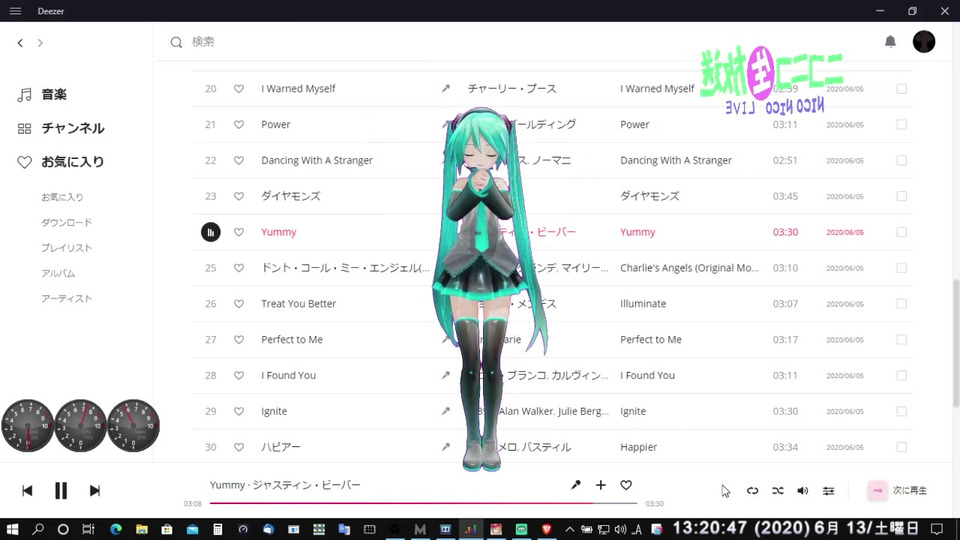960x540 pixels.
Task: Toggle repeat mode
Action: [x=752, y=490]
